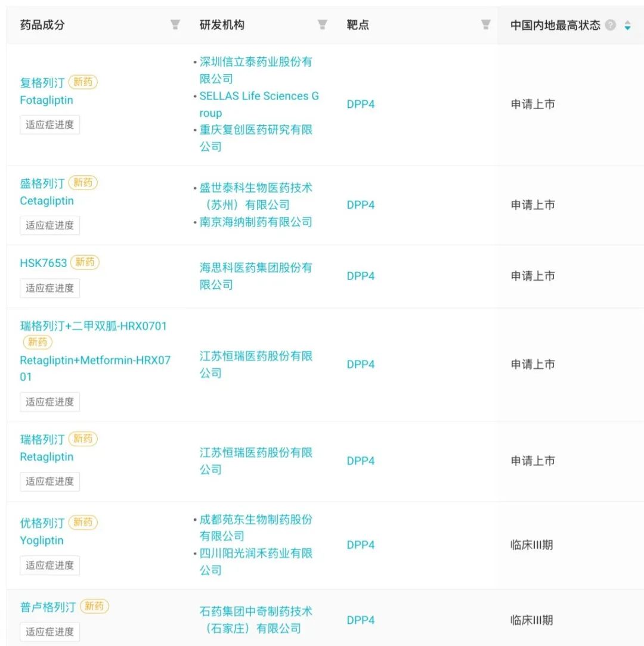The image size is (644, 646).
Task: Open 南京海纳制药有限公司 company link
Action: [x=256, y=222]
